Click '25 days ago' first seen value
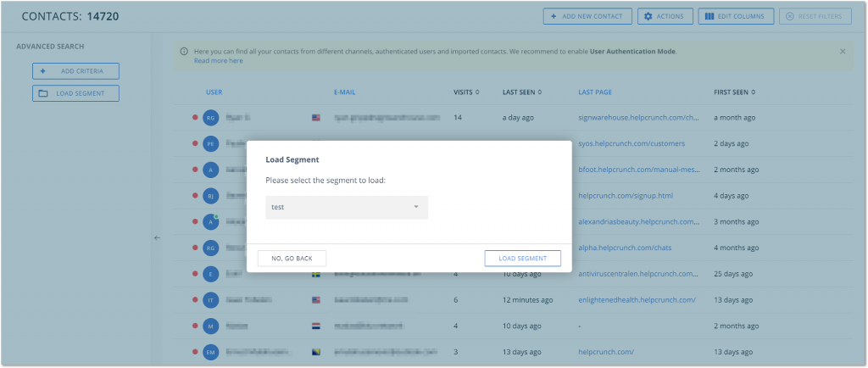 (x=733, y=274)
